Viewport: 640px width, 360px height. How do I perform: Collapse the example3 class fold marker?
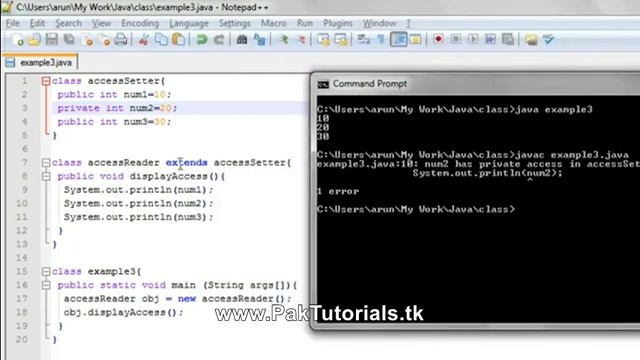point(46,271)
